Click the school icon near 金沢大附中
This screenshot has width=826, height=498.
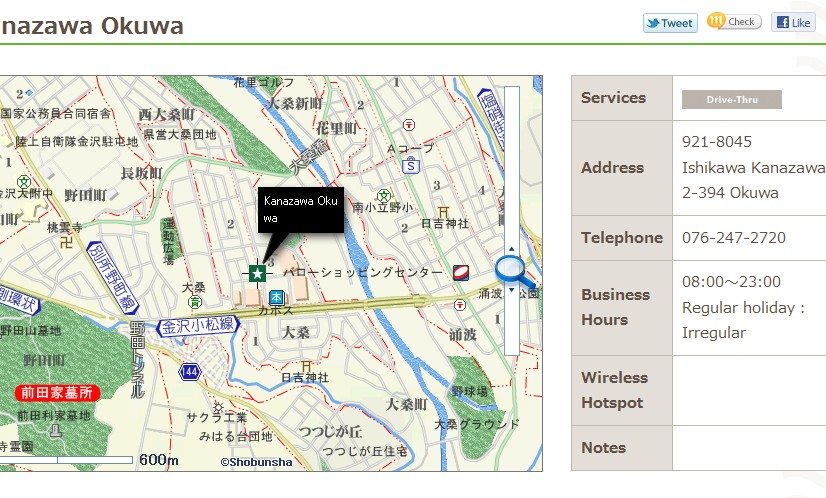tap(24, 182)
